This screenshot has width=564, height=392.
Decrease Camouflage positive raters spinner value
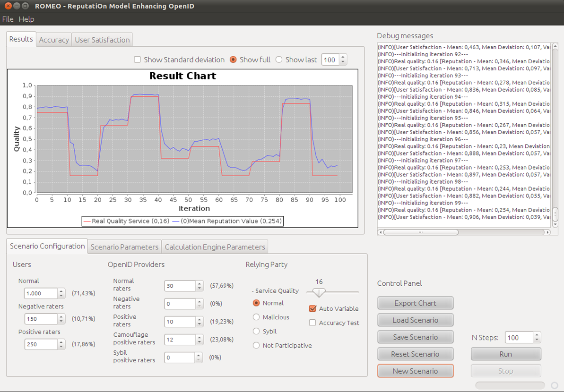[199, 342]
